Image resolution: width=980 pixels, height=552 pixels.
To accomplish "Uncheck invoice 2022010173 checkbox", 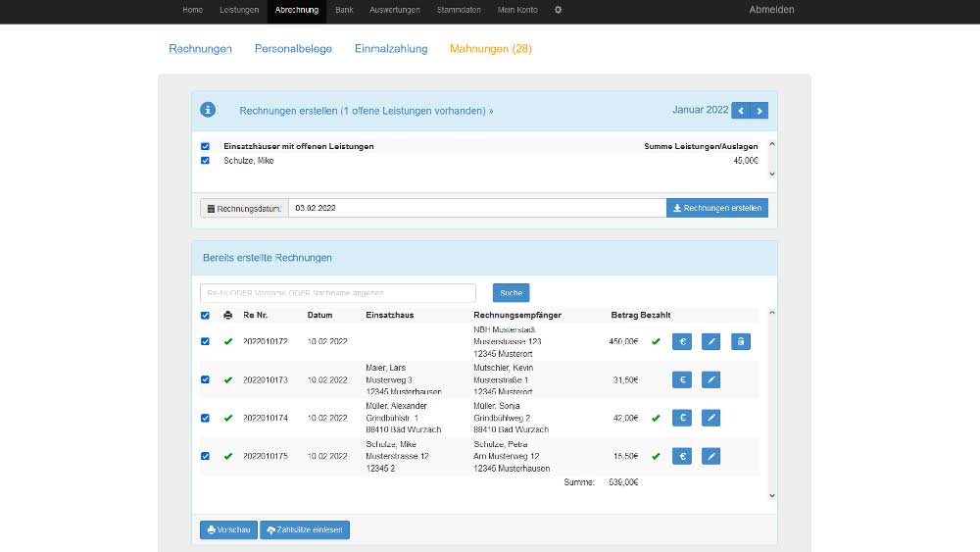I will [x=205, y=380].
